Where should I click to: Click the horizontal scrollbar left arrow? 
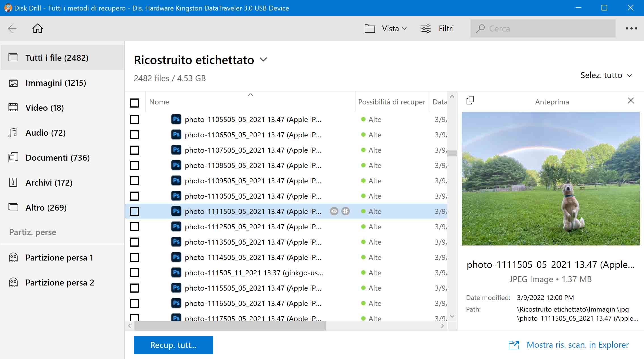pos(130,326)
